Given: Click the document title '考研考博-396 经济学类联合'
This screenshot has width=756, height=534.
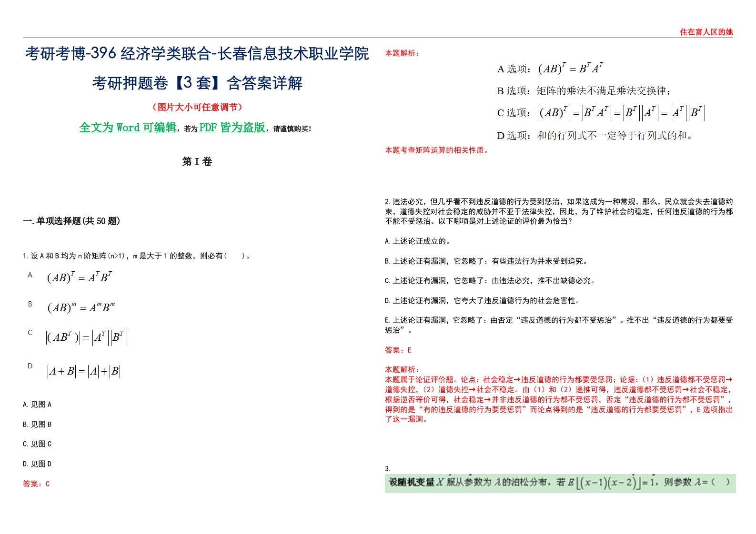Looking at the screenshot, I should (x=118, y=53).
